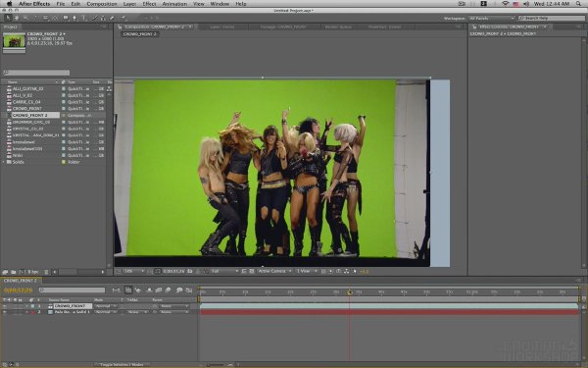Viewport: 588px width, 368px height.
Task: Click timeline zoom slider at bottom
Action: [215, 365]
